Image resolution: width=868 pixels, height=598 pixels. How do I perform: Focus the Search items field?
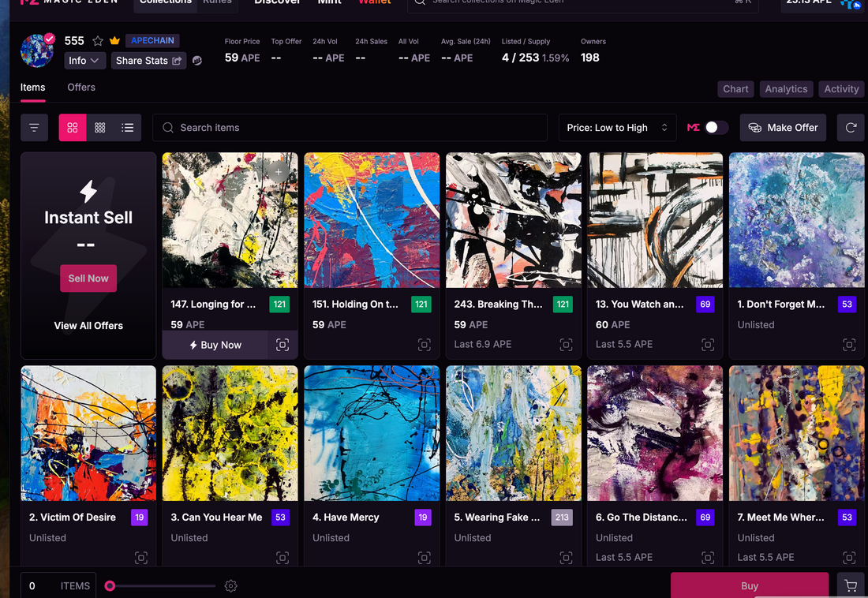[x=350, y=128]
